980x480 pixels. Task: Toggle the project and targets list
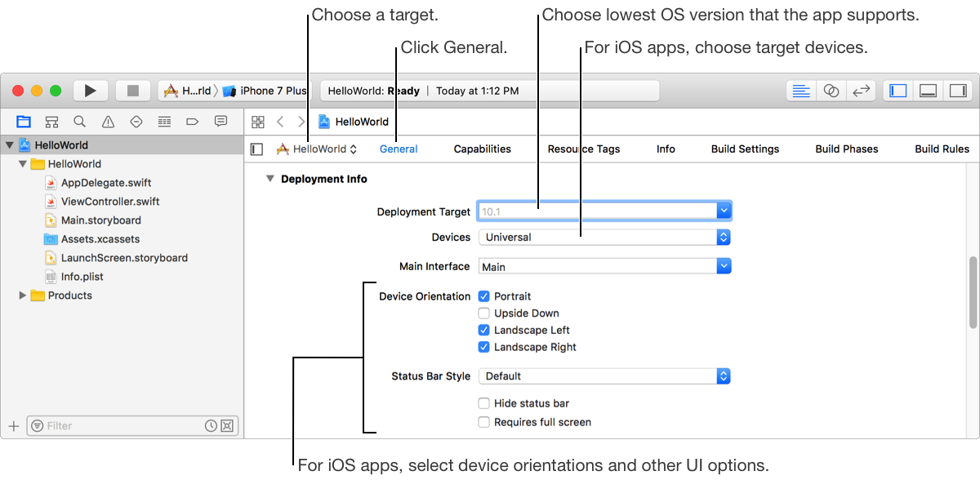click(x=256, y=149)
